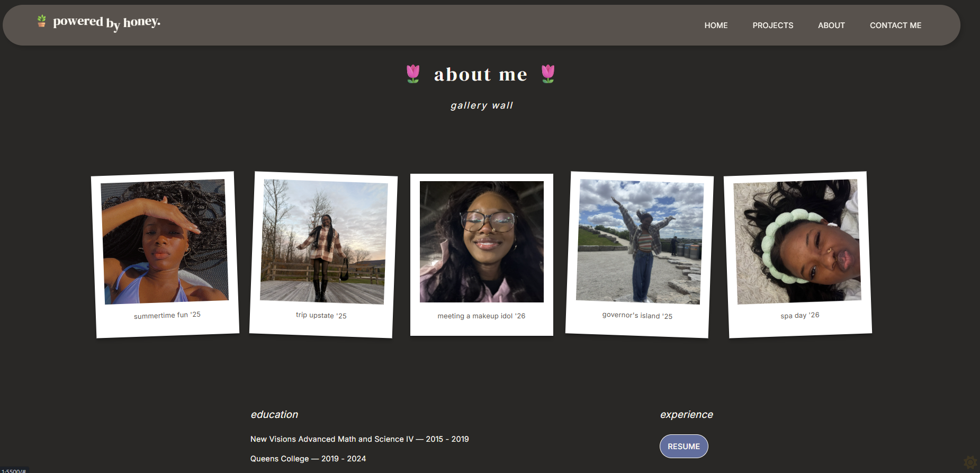
Task: Click the potted plant logo icon
Action: [x=41, y=21]
